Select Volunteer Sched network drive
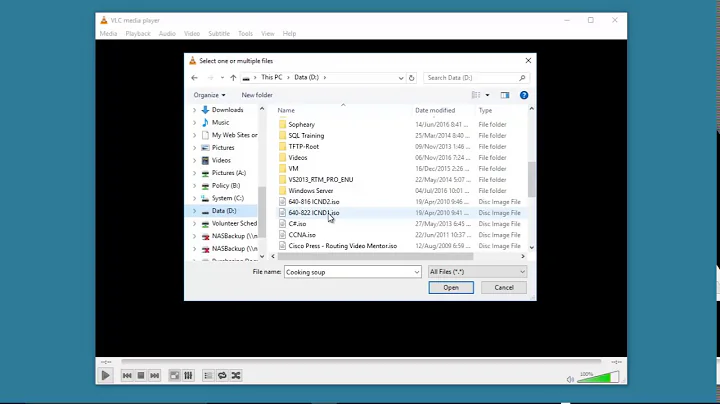Viewport: 720px width, 404px height. 234,224
